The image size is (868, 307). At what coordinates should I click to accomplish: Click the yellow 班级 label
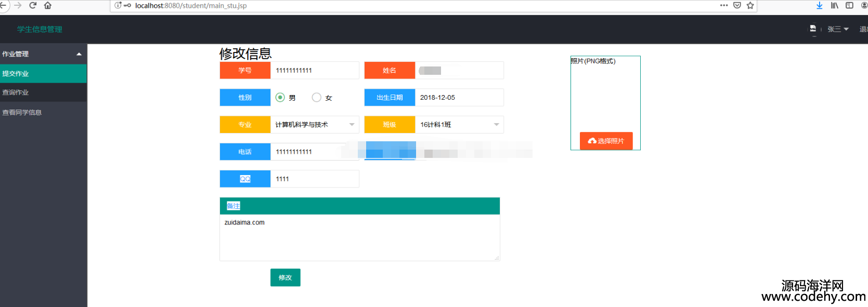click(x=390, y=125)
